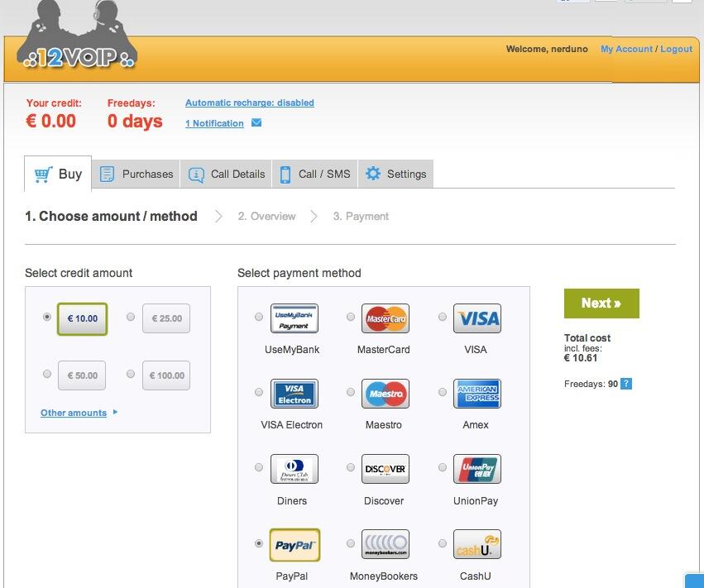Click the € 0.00 credit value
The image size is (704, 588).
click(x=51, y=122)
